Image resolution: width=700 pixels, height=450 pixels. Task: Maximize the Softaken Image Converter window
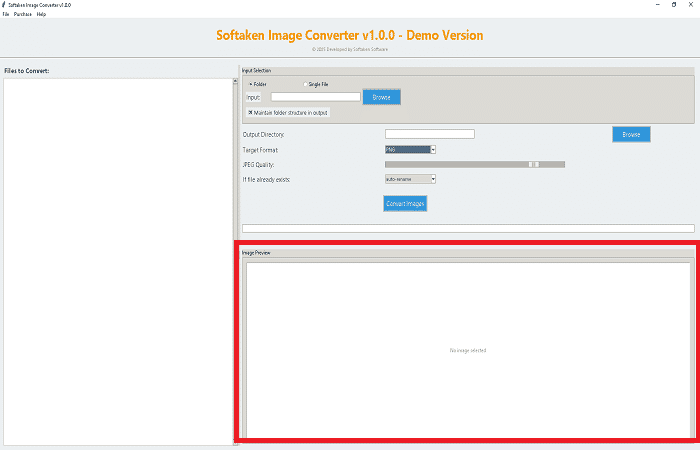(674, 4)
